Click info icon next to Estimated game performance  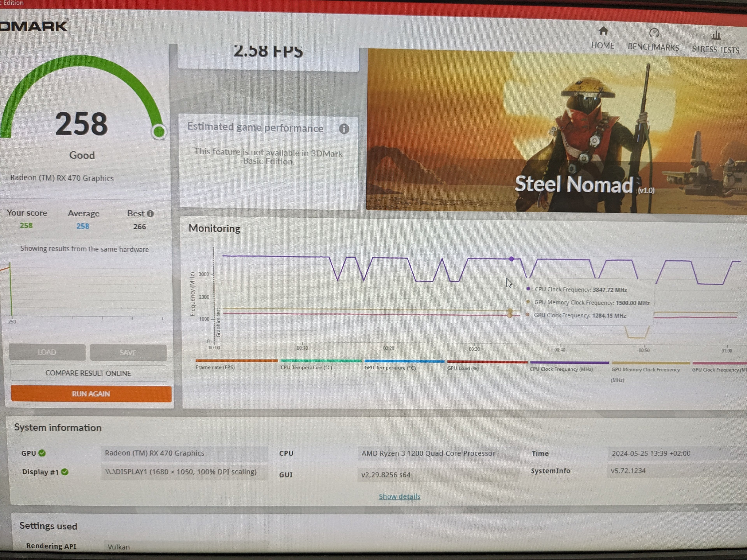pyautogui.click(x=344, y=129)
